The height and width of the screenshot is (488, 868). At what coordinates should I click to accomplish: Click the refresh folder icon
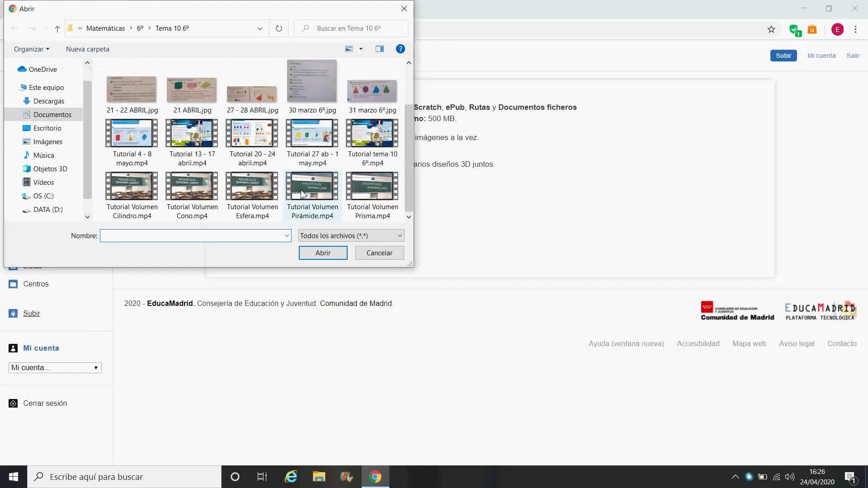(279, 28)
